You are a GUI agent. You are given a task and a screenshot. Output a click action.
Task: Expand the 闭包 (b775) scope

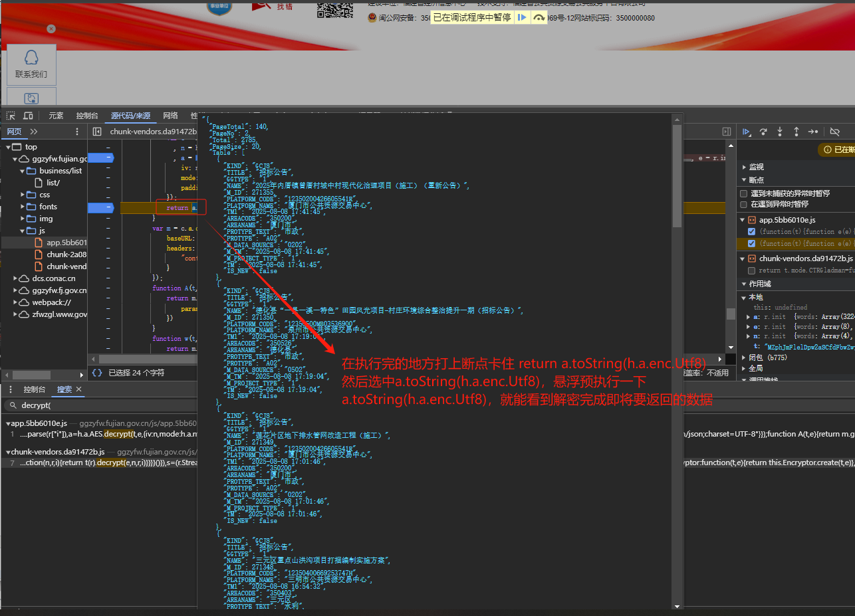coord(744,358)
